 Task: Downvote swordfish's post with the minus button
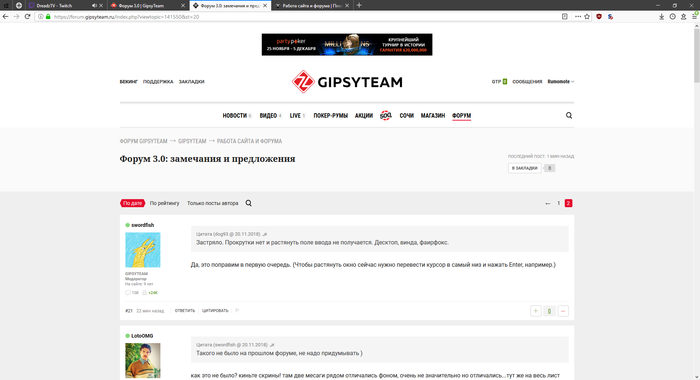tap(563, 311)
